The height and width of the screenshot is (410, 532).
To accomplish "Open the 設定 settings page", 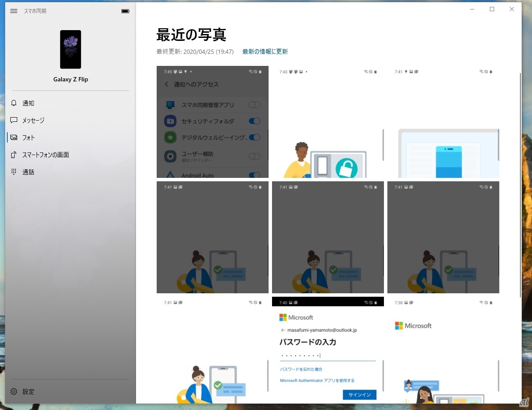I will click(x=28, y=392).
